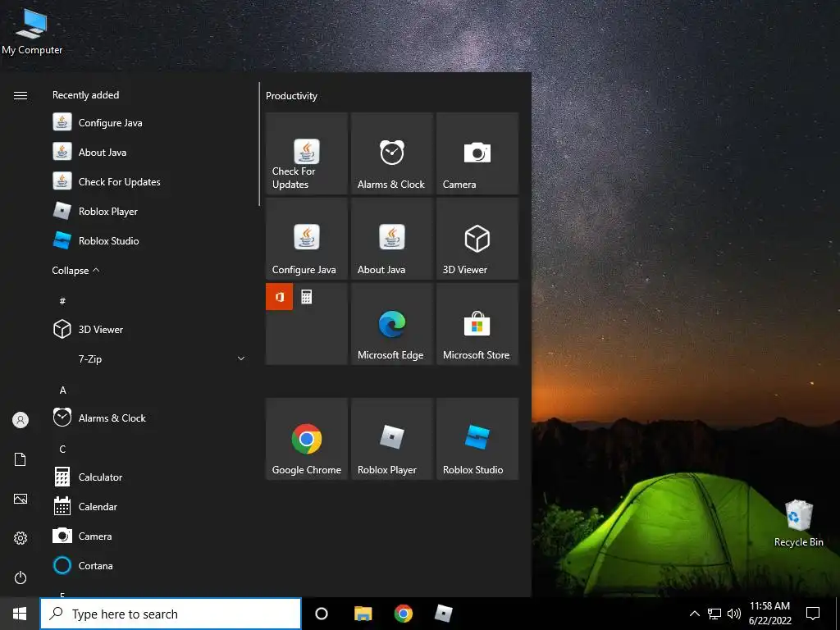Open the Microsoft Store tile

477,324
